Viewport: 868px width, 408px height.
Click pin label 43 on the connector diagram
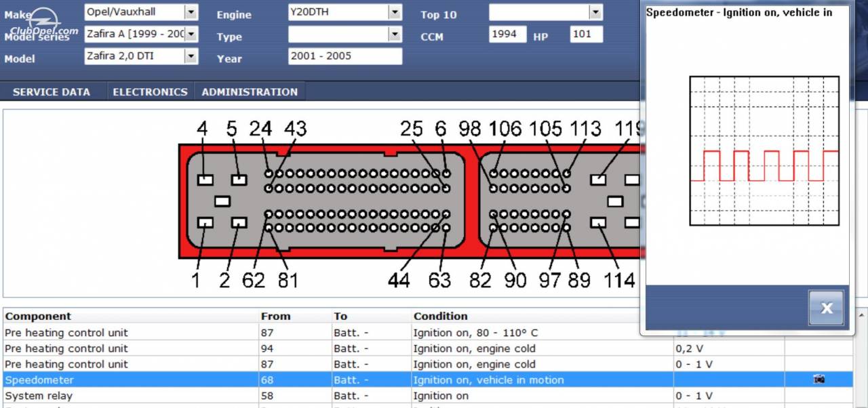click(x=295, y=129)
